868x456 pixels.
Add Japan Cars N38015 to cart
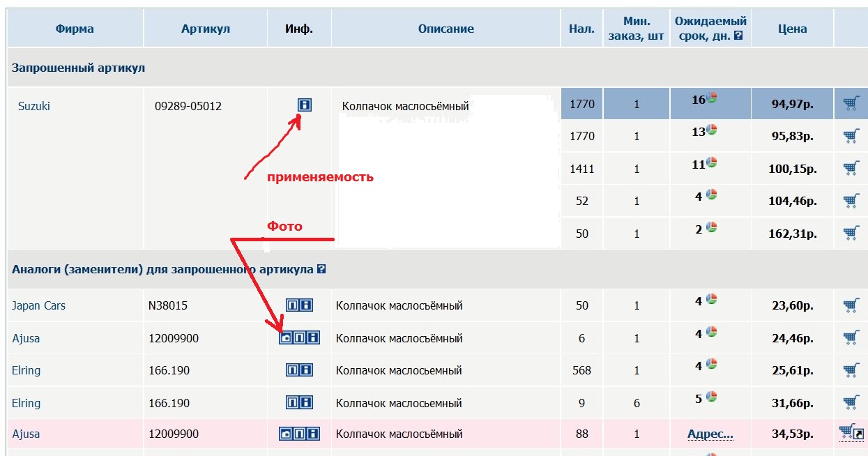[x=851, y=305]
